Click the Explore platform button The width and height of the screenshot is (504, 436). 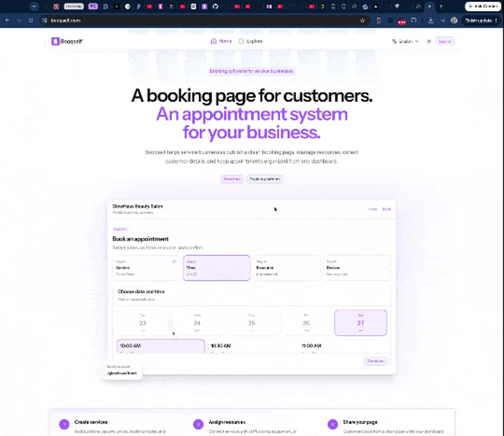265,179
